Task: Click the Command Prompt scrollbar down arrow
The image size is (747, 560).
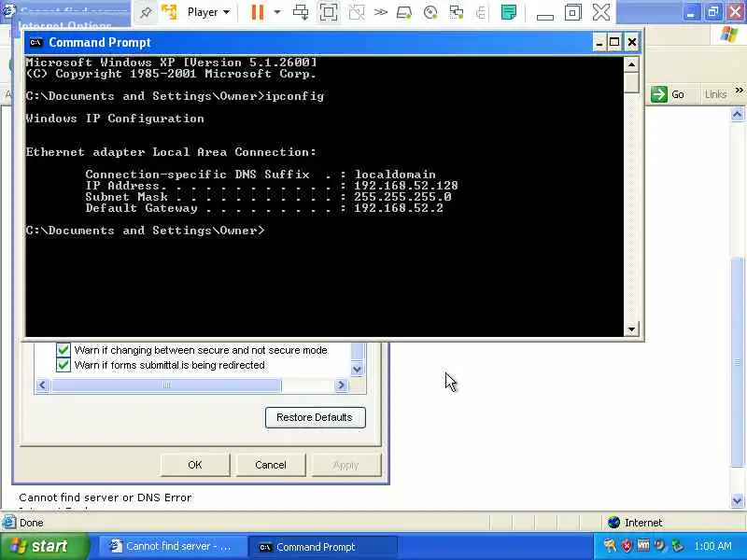Action: click(631, 329)
